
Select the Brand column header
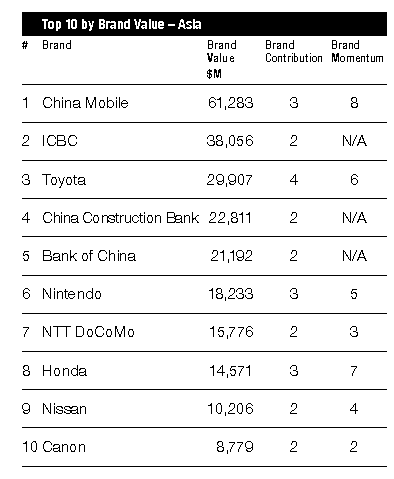(x=57, y=45)
